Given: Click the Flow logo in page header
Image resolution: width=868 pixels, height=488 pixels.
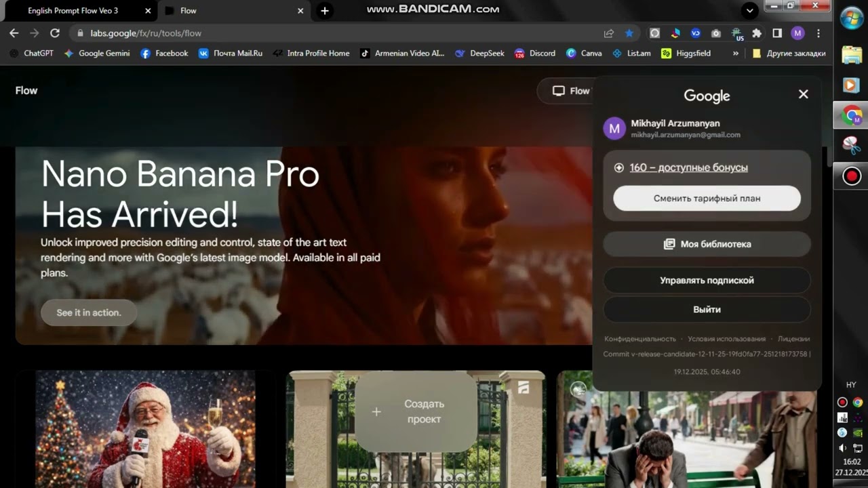Looking at the screenshot, I should pyautogui.click(x=26, y=91).
